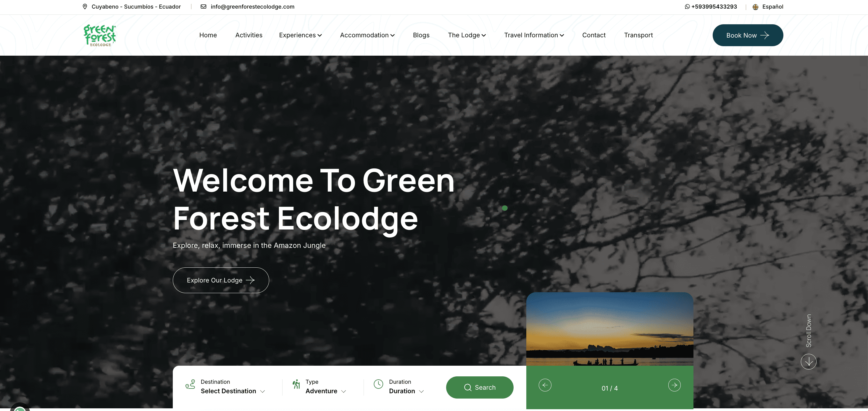
Task: Open the Activities menu item
Action: (249, 35)
